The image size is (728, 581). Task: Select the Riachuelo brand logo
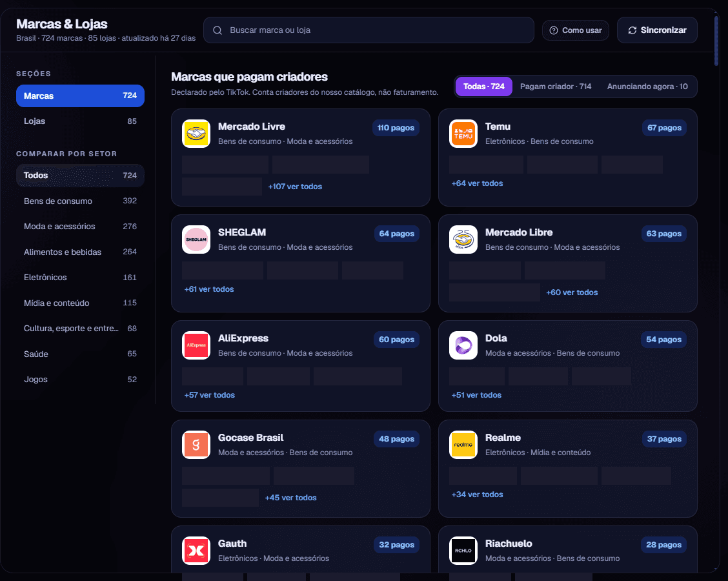point(463,551)
